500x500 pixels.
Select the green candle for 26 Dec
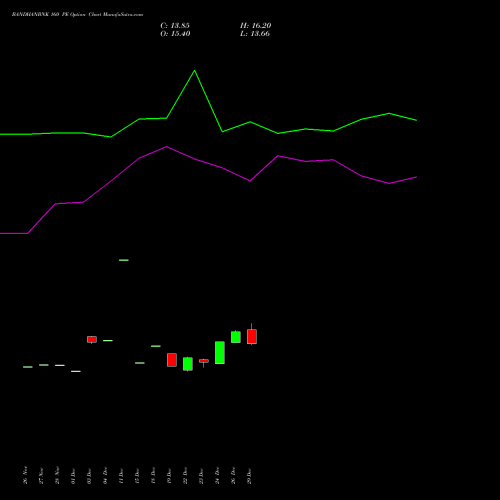236,337
